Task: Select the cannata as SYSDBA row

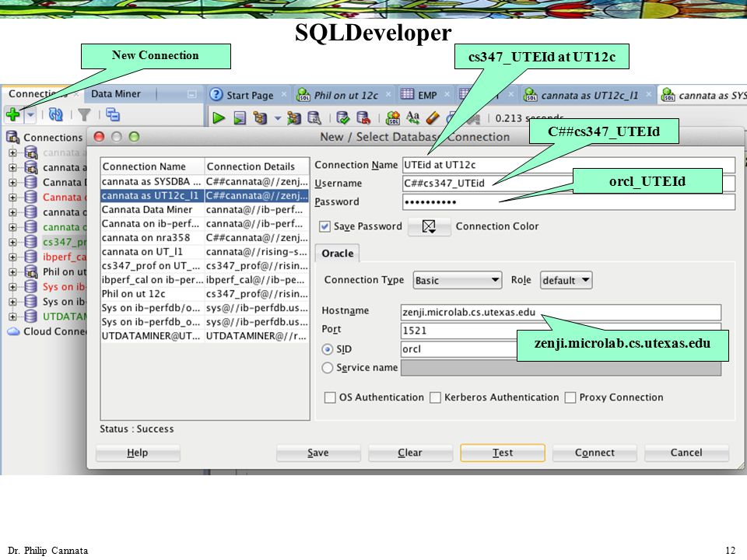Action: pyautogui.click(x=205, y=181)
